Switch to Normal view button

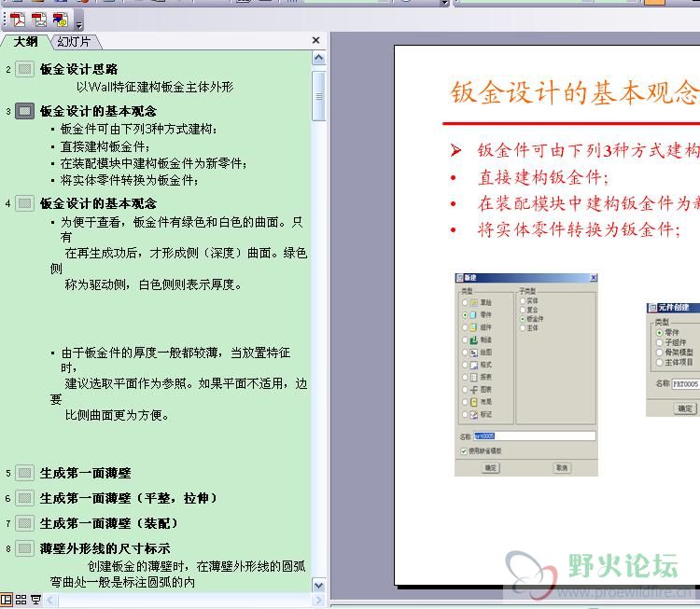click(x=7, y=599)
